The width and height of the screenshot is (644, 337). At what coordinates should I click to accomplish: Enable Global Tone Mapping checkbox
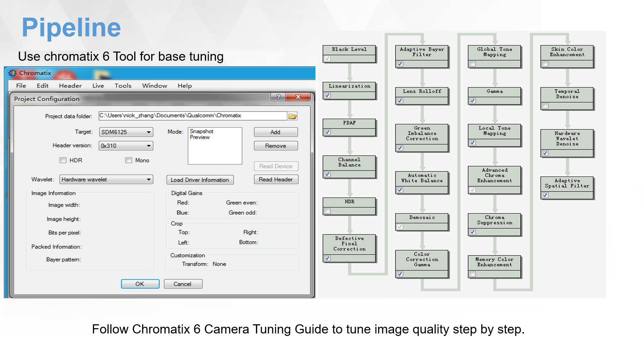[x=473, y=64]
